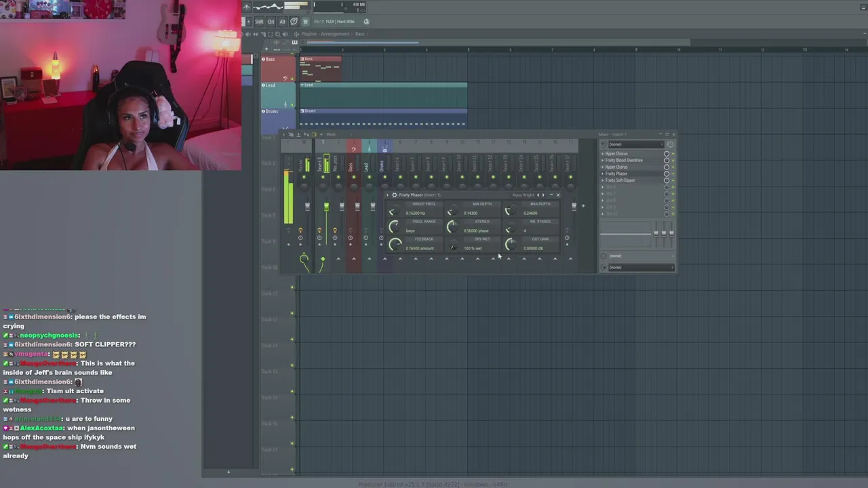Open the mixer input routing dropdown
The width and height of the screenshot is (868, 488).
pos(636,144)
